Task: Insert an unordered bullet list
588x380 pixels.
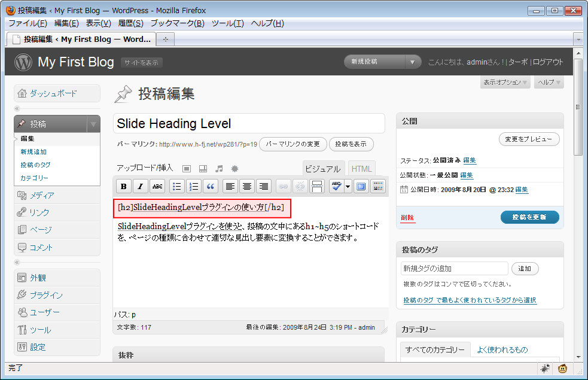Action: point(176,186)
